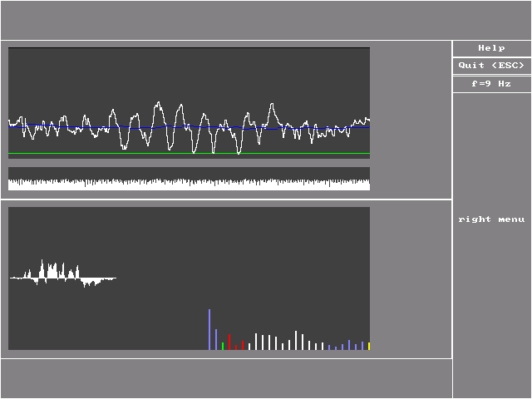The width and height of the screenshot is (532, 399).
Task: Click the empty top gray title bar
Action: point(266,20)
